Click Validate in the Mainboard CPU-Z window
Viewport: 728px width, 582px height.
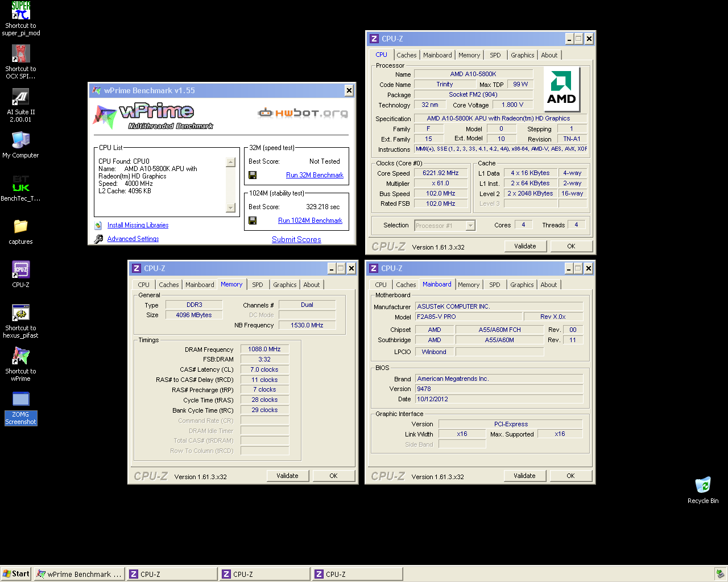point(525,476)
